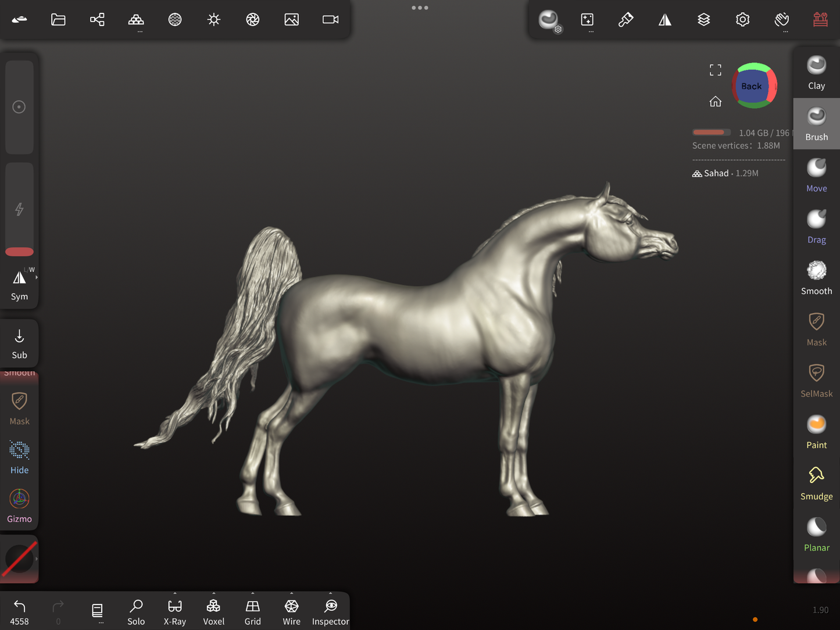Toggle X-Ray view mode
Image resolution: width=840 pixels, height=630 pixels.
click(174, 612)
